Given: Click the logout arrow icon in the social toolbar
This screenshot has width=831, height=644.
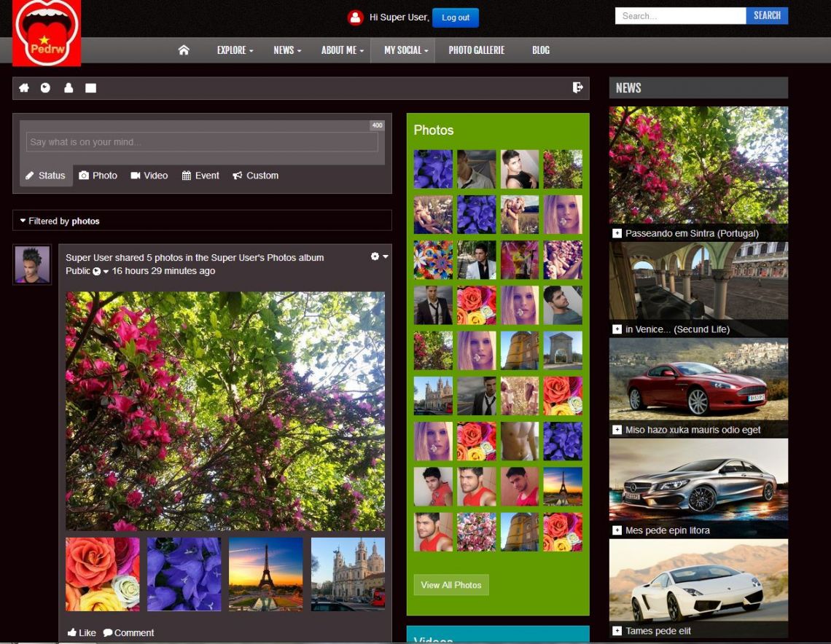Looking at the screenshot, I should pos(577,87).
